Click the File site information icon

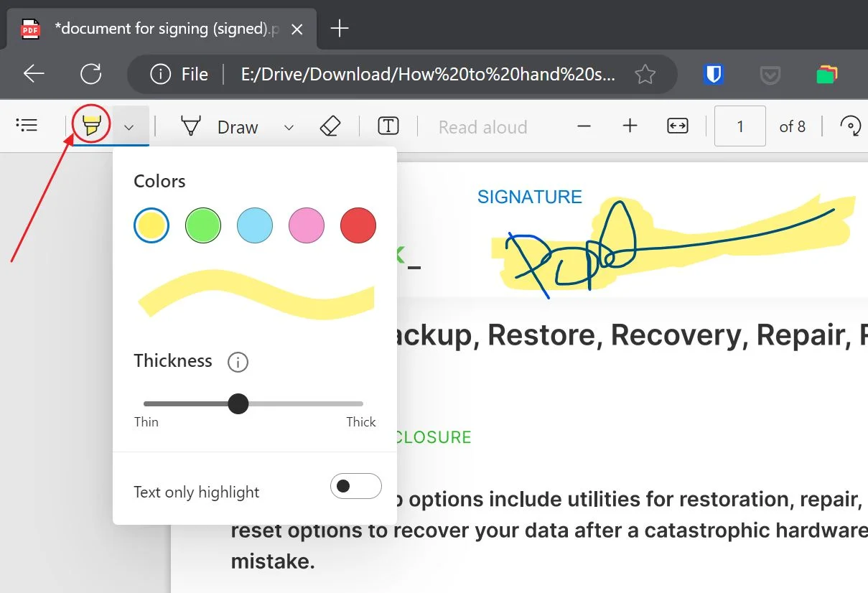(x=160, y=74)
